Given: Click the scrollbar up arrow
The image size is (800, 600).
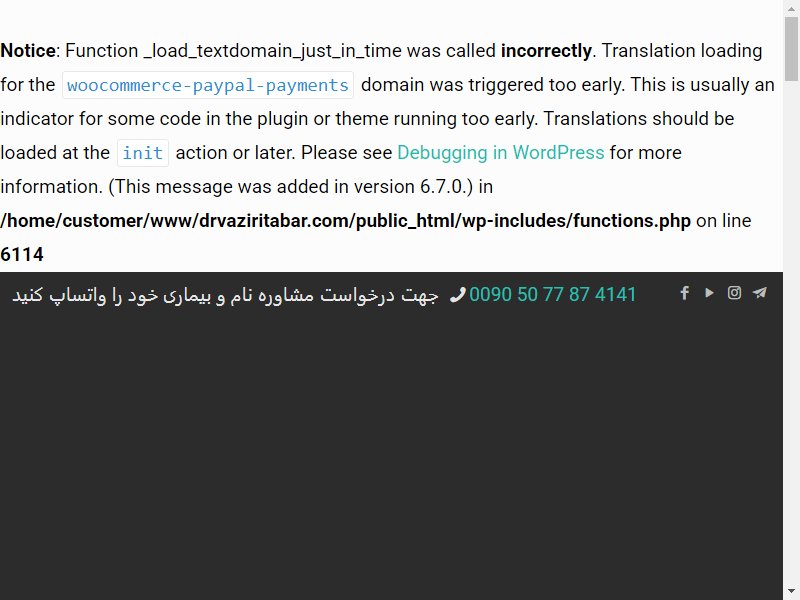Looking at the screenshot, I should tap(791, 8).
